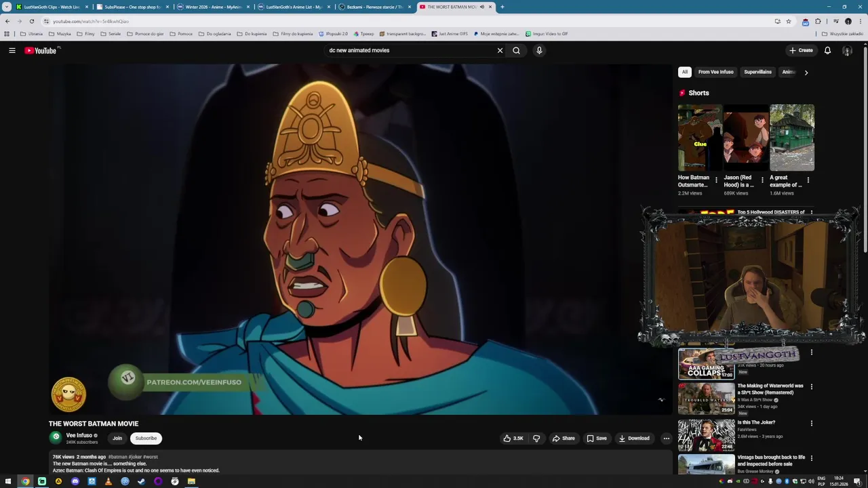The width and height of the screenshot is (868, 488).
Task: Open Steam from the taskbar
Action: click(x=141, y=481)
